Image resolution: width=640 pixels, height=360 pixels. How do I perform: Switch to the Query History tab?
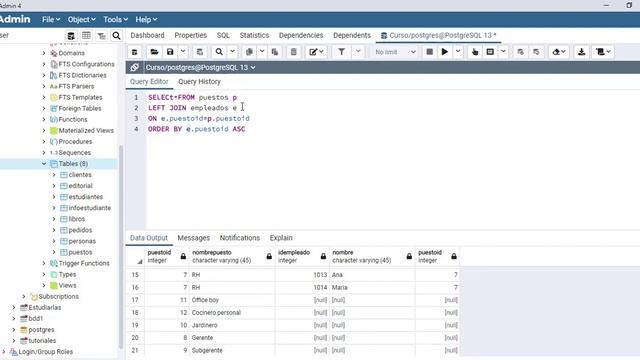click(199, 82)
